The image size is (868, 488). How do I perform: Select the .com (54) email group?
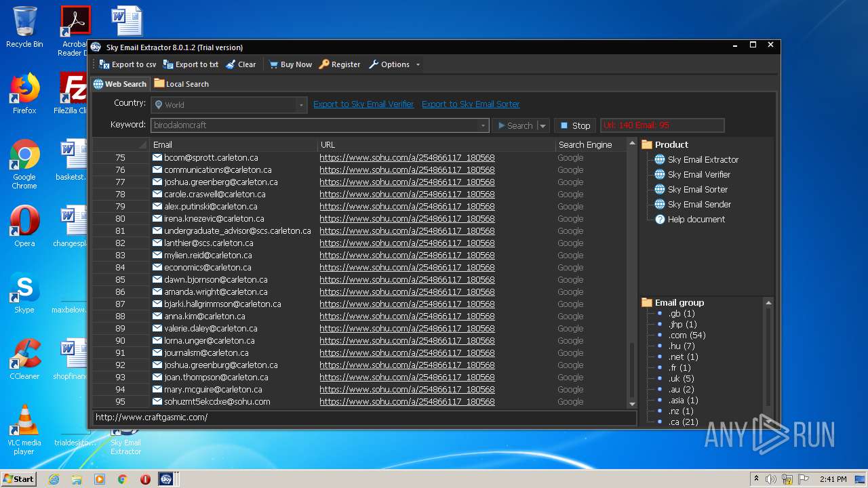[x=687, y=335]
